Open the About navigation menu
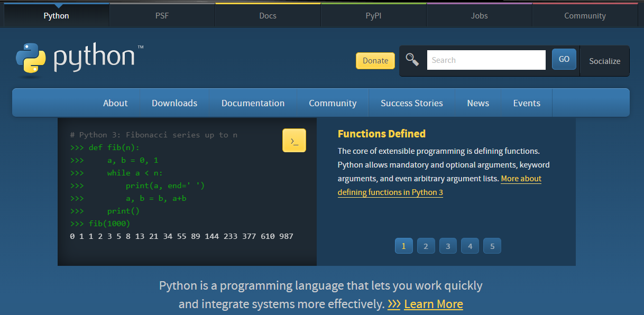The height and width of the screenshot is (315, 644). [115, 103]
